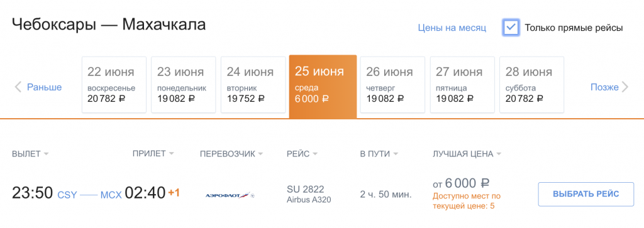Click the ВЫБРАТЬ РЕЙС button
Screen dimensions: 644x228
586,194
